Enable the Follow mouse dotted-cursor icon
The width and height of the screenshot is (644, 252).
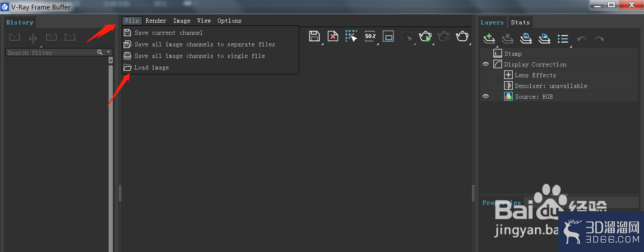click(351, 36)
